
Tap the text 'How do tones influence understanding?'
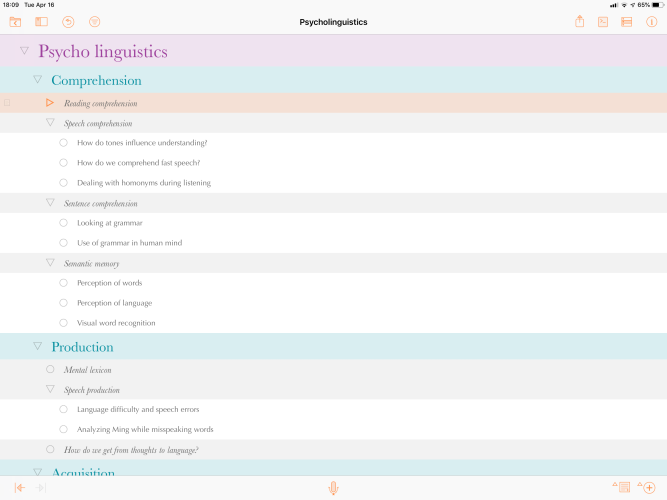(142, 143)
